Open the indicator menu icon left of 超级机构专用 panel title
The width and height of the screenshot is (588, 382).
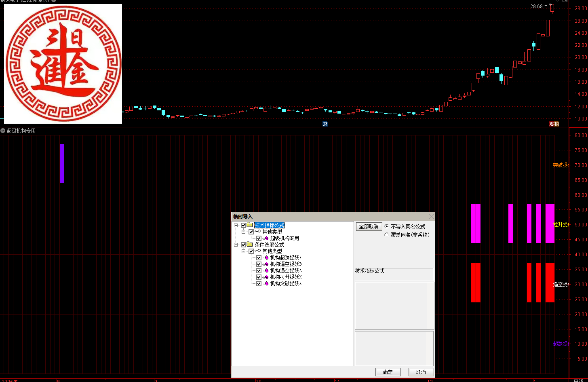(x=3, y=131)
